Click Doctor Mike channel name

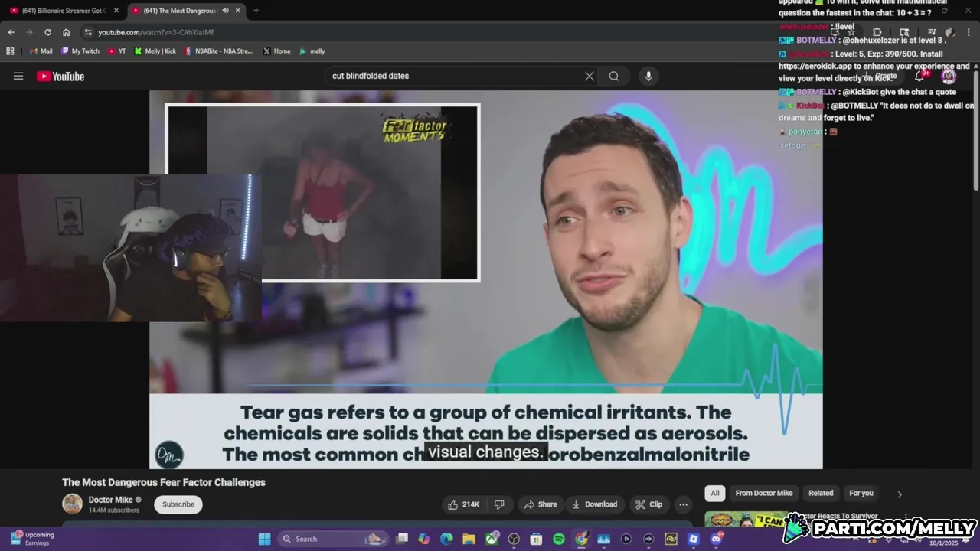[x=111, y=500]
